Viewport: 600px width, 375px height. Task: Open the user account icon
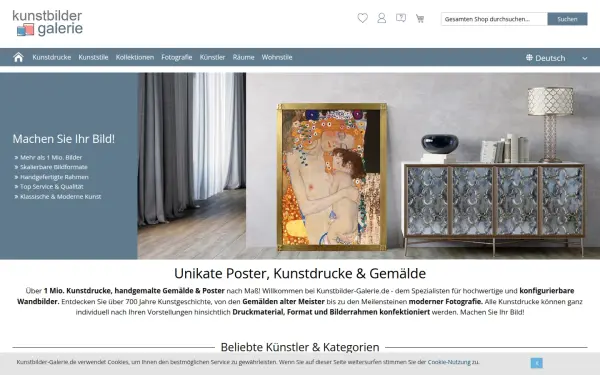point(382,18)
